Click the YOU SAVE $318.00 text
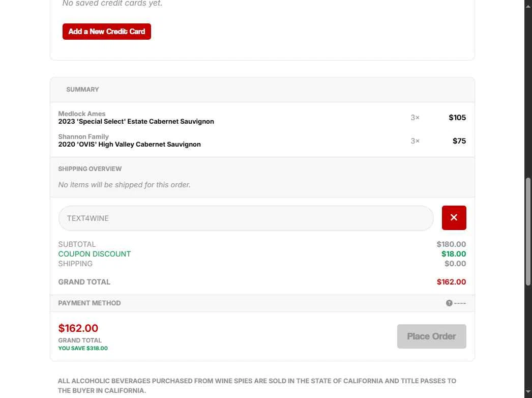 [x=83, y=348]
